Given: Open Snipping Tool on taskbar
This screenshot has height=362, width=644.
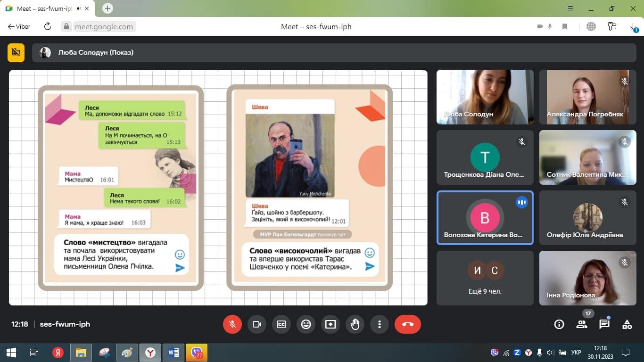Looking at the screenshot, I should (x=104, y=353).
